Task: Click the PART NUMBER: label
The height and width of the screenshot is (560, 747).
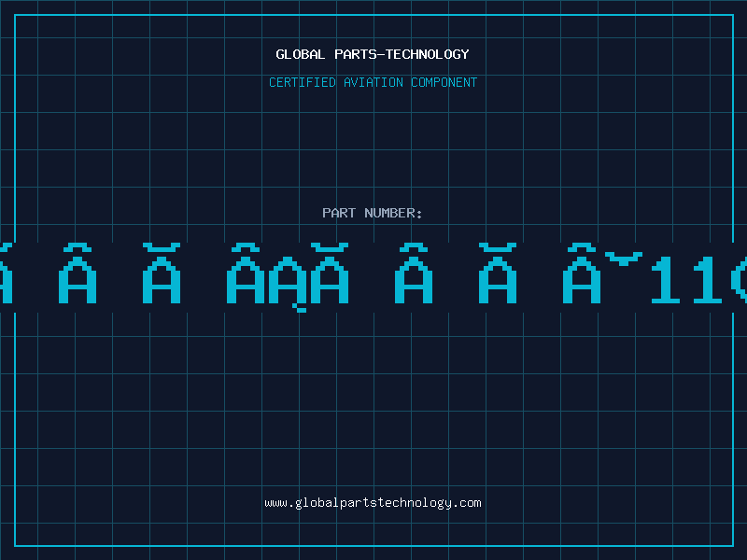Action: coord(373,213)
